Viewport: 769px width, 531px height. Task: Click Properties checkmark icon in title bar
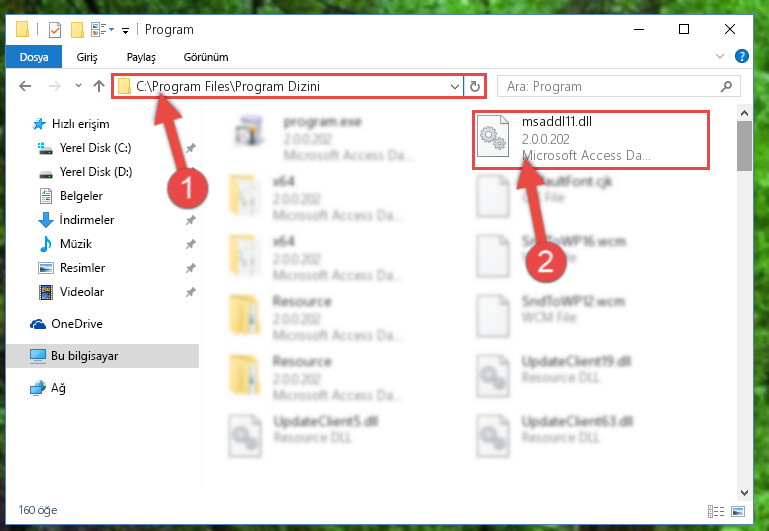(x=55, y=30)
